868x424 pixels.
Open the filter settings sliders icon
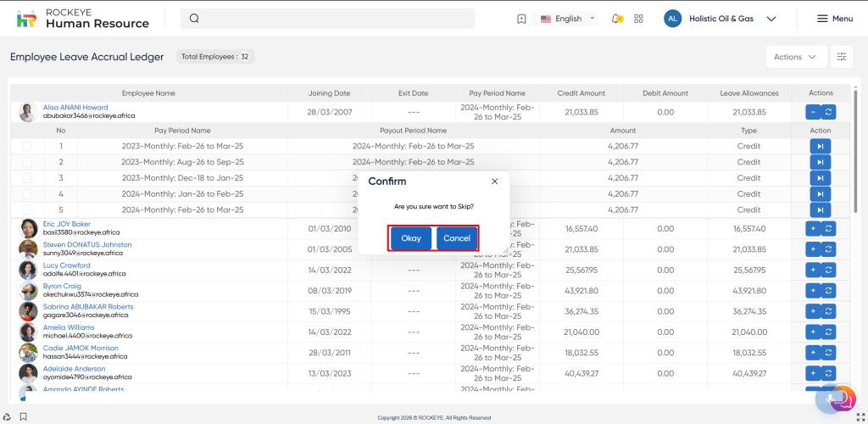pyautogui.click(x=841, y=57)
